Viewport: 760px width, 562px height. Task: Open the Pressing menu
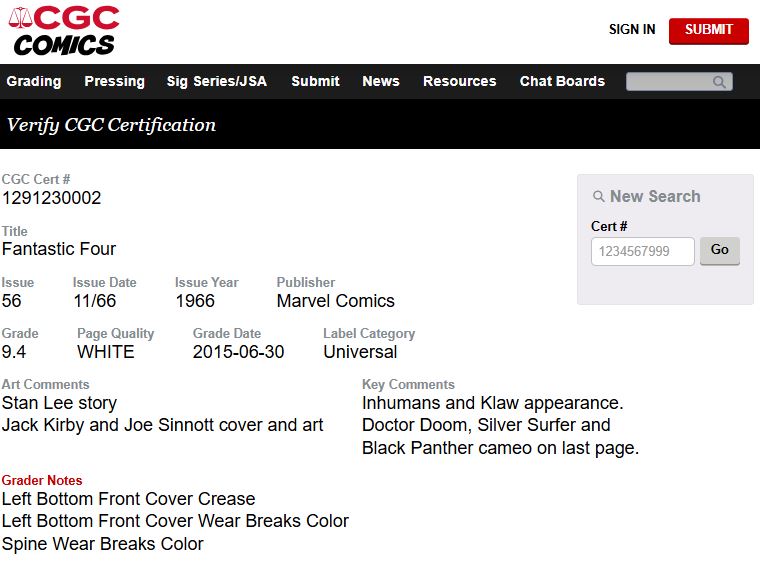tap(114, 81)
